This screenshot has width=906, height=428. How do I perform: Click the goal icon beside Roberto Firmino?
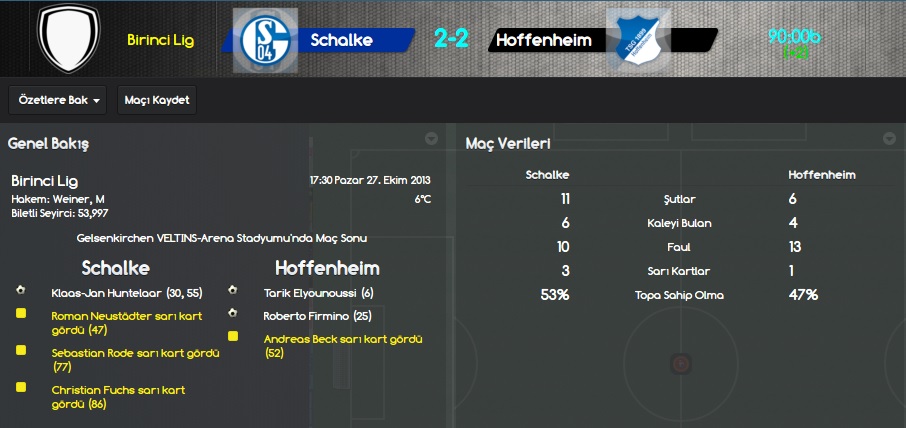pyautogui.click(x=233, y=312)
